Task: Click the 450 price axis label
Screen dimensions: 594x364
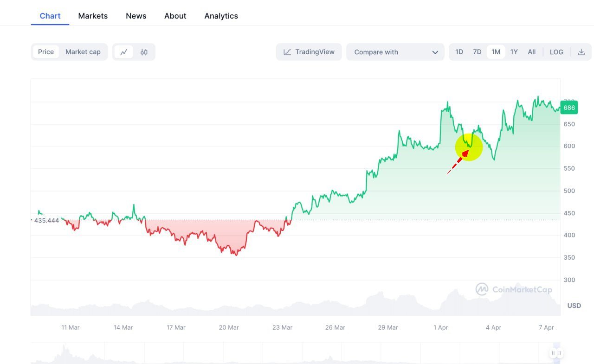Action: coord(569,213)
